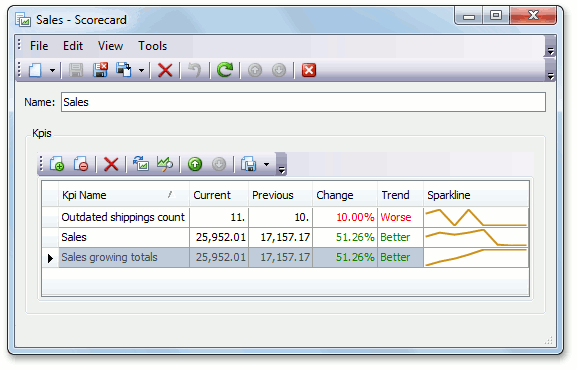Click the grey Previous record up arrow

click(x=255, y=70)
